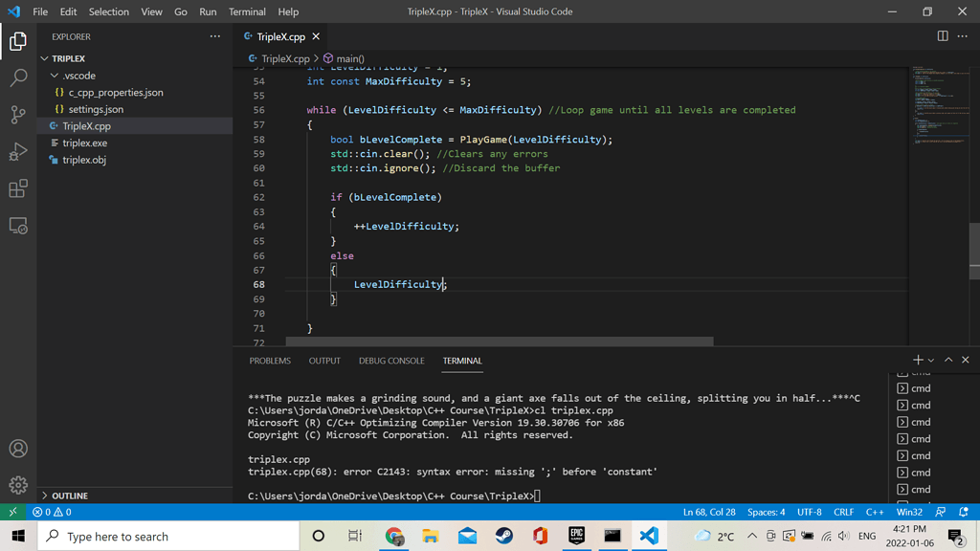Split the editor using the top-right icon
Screen dimensions: 980x551
[x=943, y=34]
